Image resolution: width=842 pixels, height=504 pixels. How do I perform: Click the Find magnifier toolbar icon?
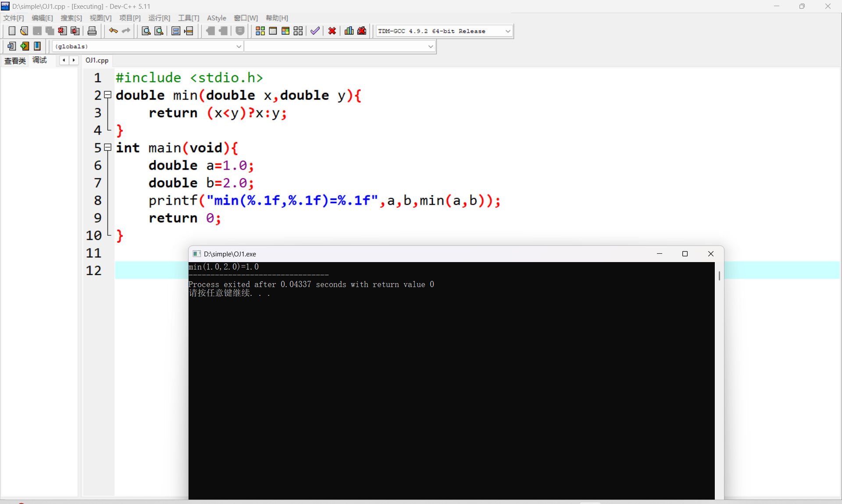point(146,31)
